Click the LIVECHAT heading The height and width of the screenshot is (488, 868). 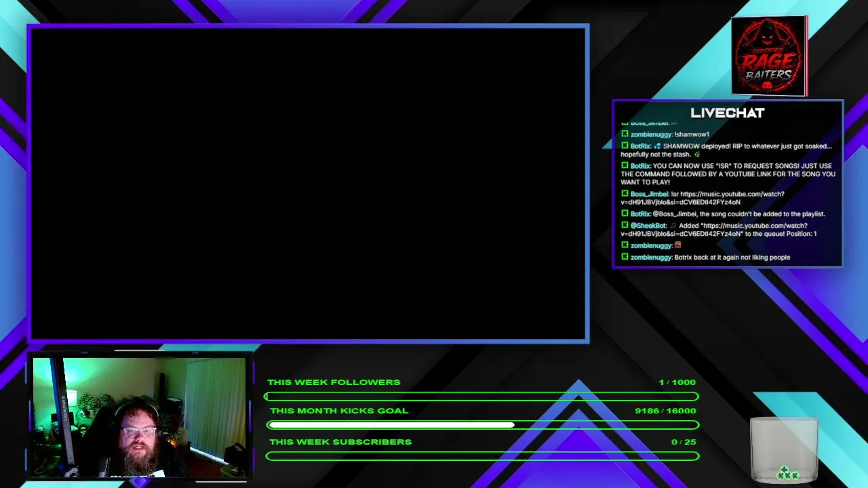tap(728, 113)
